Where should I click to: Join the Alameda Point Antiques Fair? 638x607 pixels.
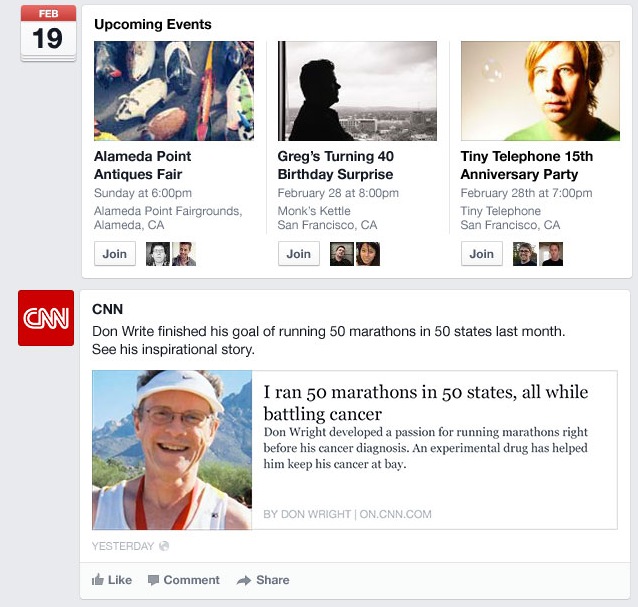[x=115, y=254]
